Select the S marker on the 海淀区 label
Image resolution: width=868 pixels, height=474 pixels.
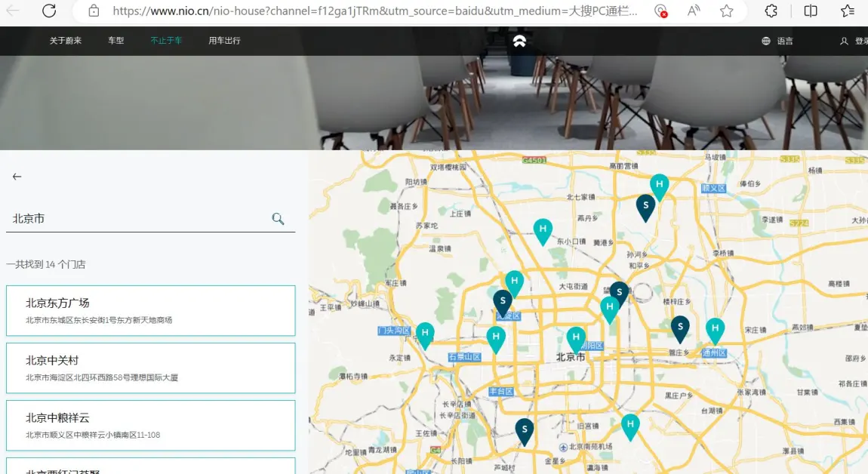tap(503, 303)
